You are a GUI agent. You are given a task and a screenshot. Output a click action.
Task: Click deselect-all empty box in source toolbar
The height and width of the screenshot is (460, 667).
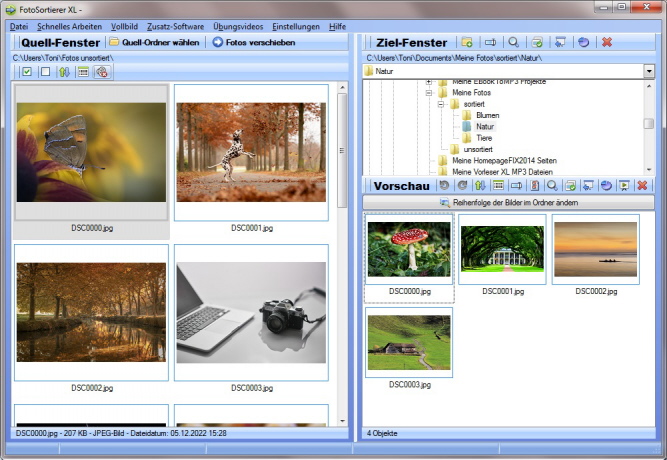(45, 72)
